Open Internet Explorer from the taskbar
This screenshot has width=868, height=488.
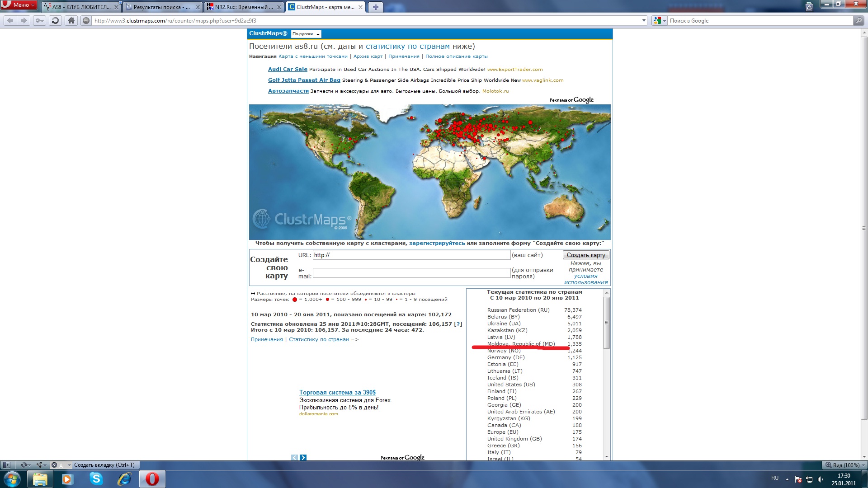[x=124, y=479]
